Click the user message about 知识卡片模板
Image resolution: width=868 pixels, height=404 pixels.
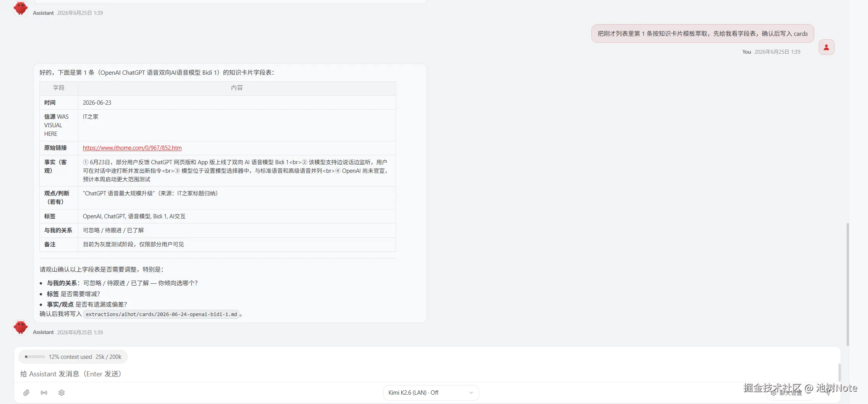(x=703, y=33)
